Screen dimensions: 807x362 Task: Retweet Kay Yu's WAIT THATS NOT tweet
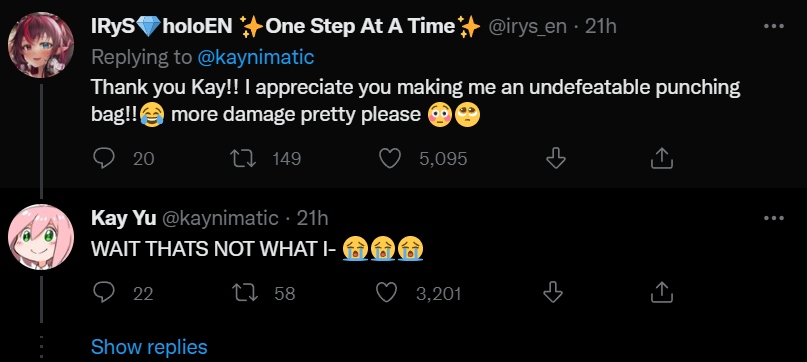(245, 293)
